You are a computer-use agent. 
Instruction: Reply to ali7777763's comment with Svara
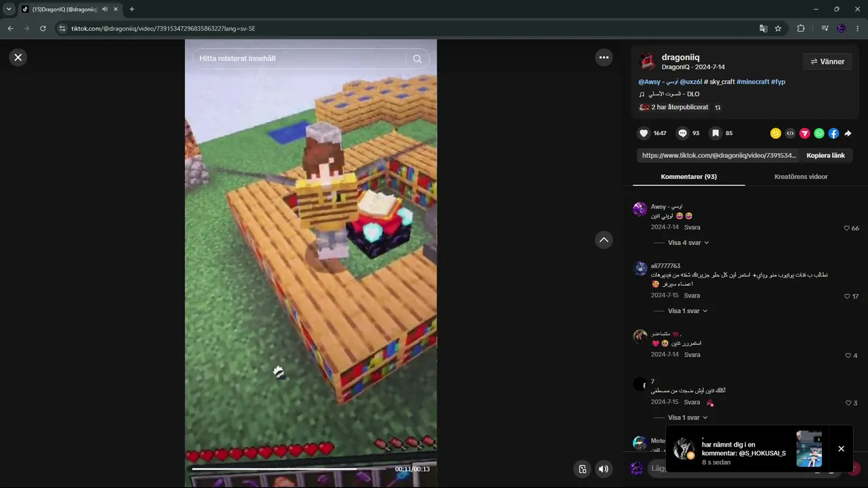pyautogui.click(x=692, y=296)
